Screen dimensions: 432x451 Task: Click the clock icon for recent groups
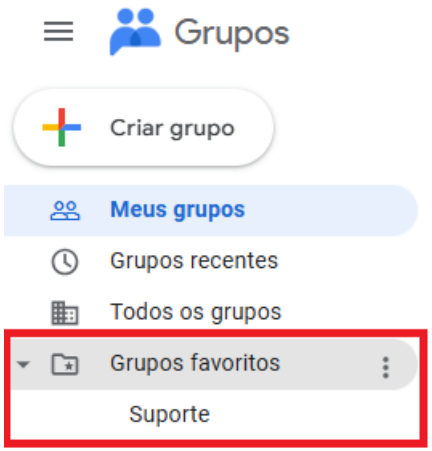65,262
